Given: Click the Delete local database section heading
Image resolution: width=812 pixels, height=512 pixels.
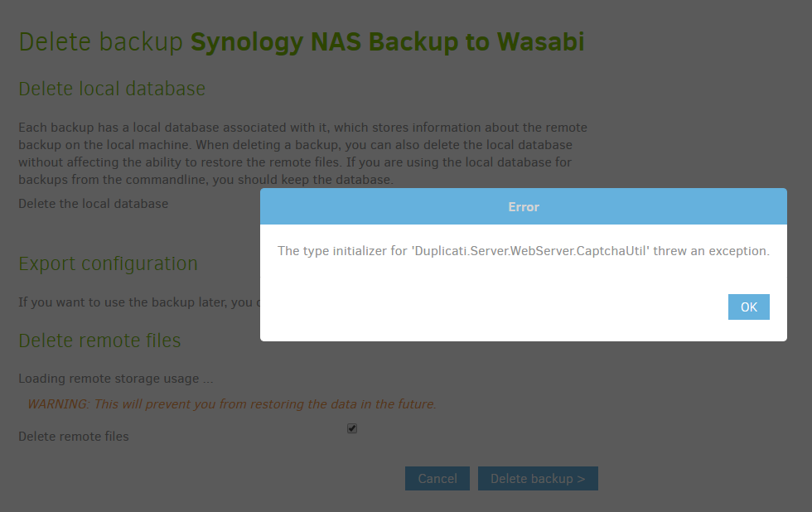Looking at the screenshot, I should pos(111,89).
